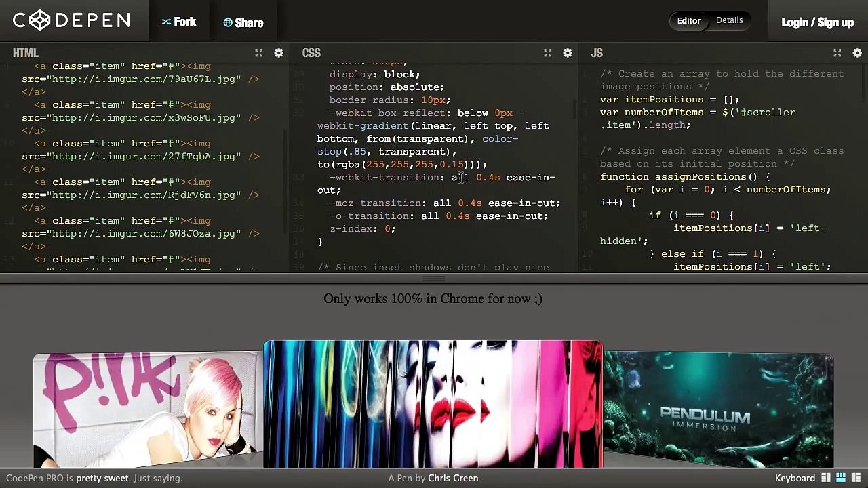The width and height of the screenshot is (868, 488).
Task: Expand the HTML editor panel
Action: click(258, 53)
